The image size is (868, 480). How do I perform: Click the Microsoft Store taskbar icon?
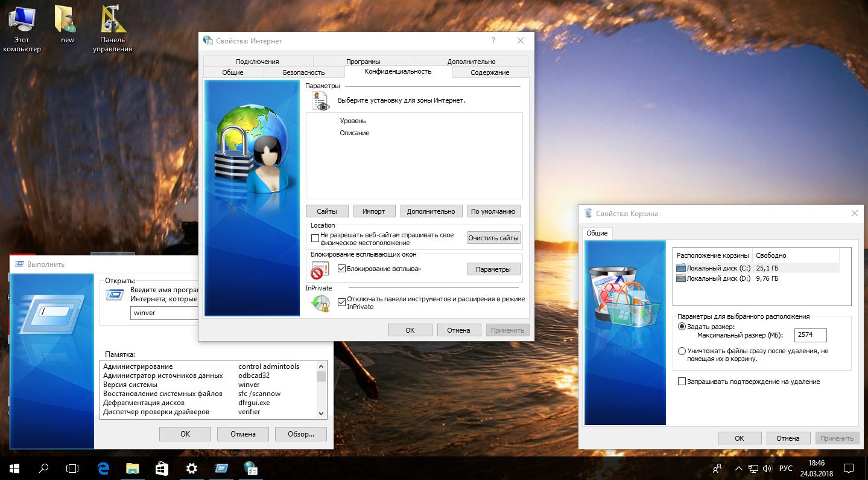point(162,468)
